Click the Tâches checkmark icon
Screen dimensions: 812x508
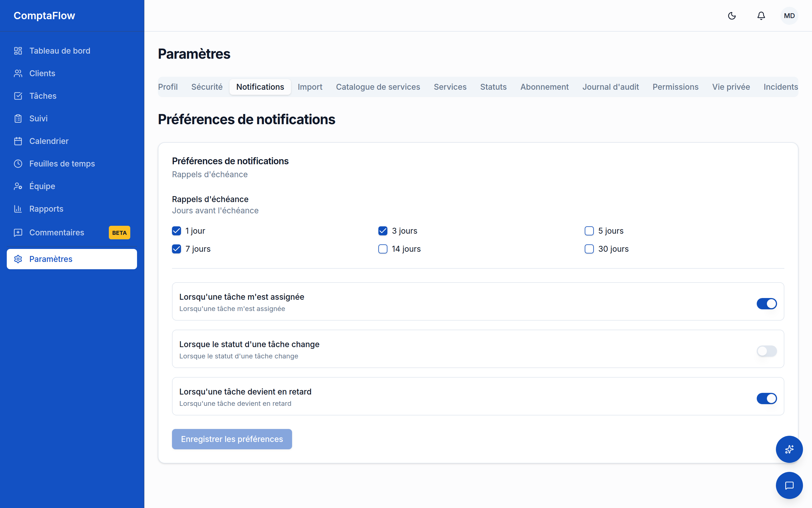pos(18,96)
